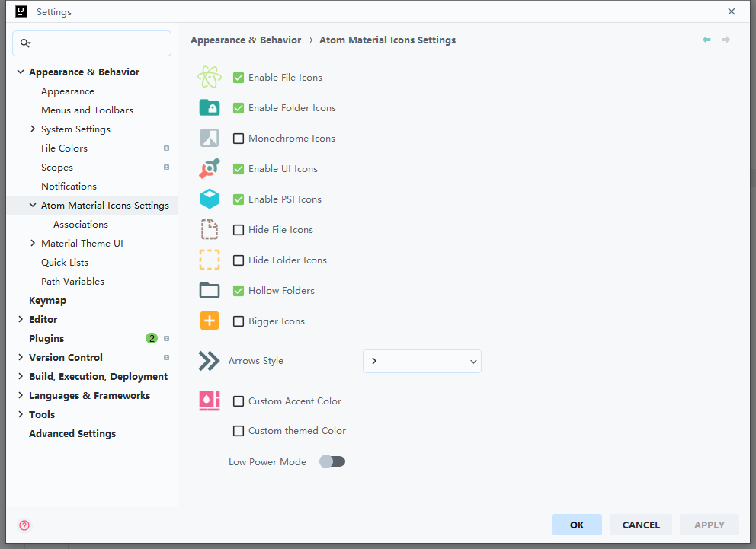Viewport: 756px width, 549px height.
Task: Close the Settings dialog
Action: coord(732,11)
